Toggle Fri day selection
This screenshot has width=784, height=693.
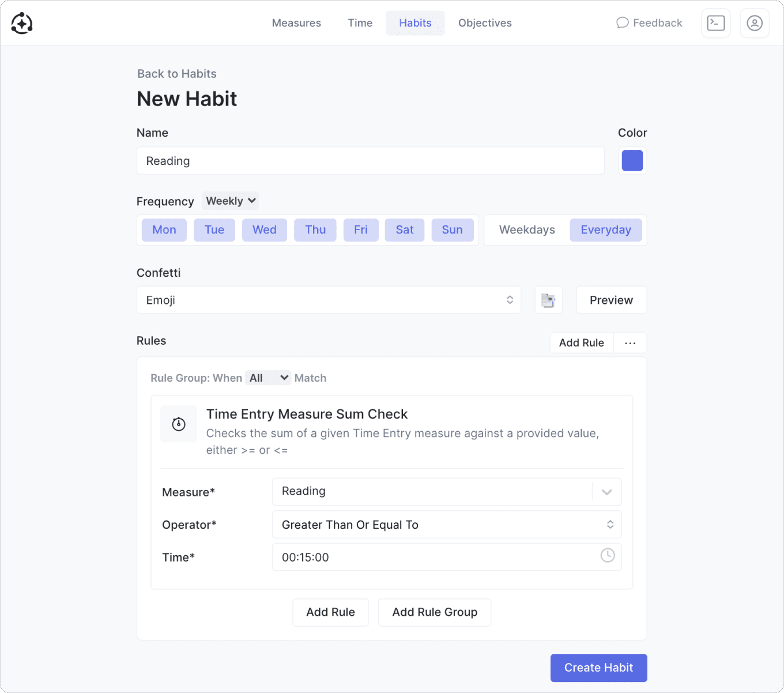[361, 230]
